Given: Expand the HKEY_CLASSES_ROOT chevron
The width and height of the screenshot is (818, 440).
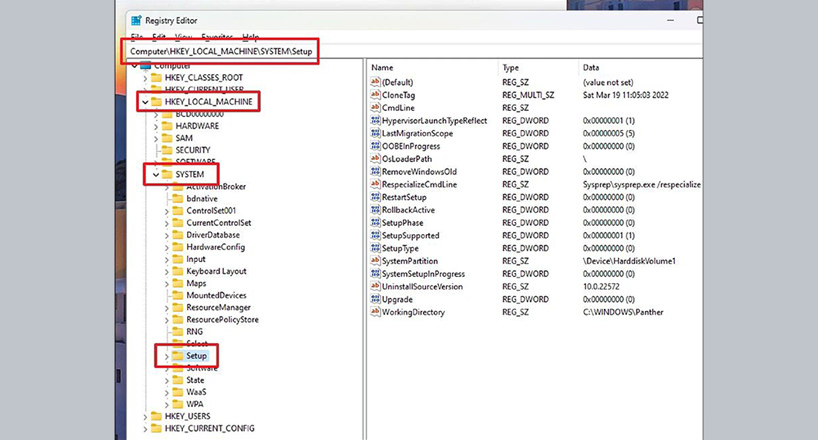Looking at the screenshot, I should (x=145, y=78).
